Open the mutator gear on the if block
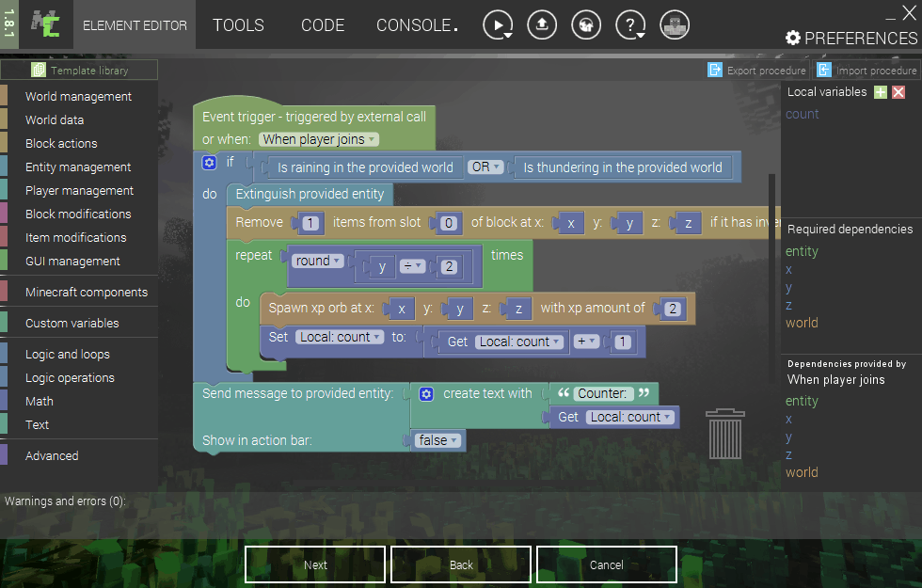 209,162
